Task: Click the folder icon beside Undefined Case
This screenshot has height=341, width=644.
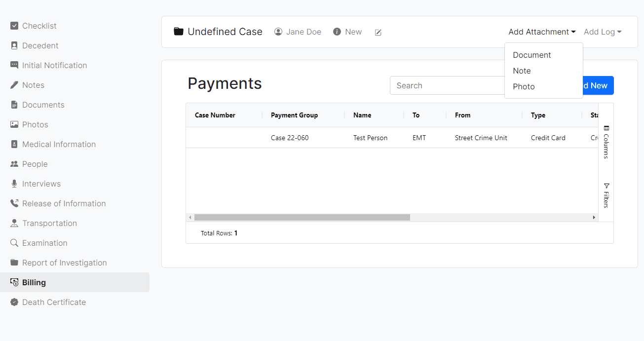Action: [178, 31]
